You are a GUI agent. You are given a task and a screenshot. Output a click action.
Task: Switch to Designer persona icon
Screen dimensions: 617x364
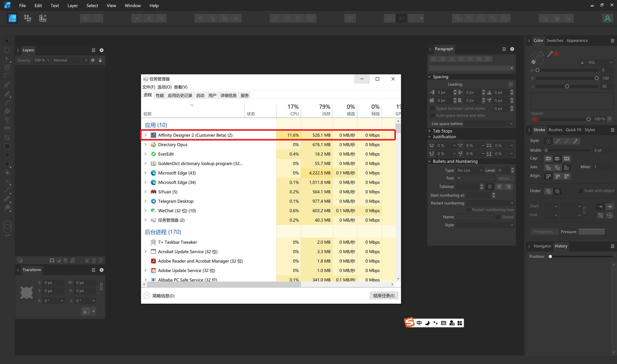[12, 18]
